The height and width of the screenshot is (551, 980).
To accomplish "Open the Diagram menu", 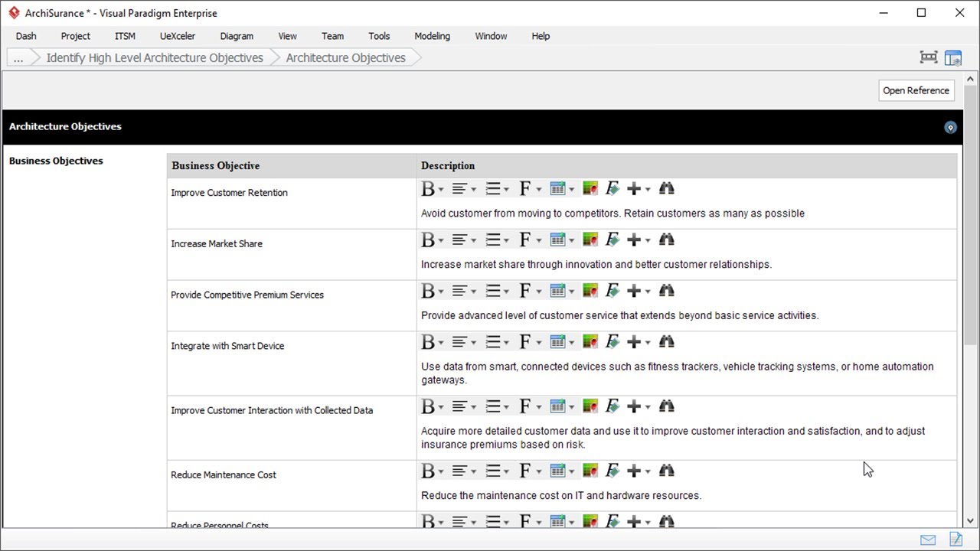I will click(x=237, y=36).
